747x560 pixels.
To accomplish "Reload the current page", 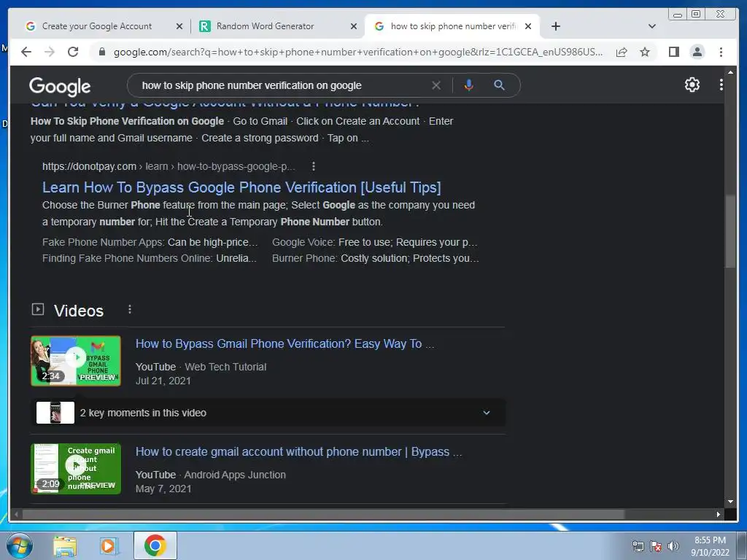I will click(73, 52).
